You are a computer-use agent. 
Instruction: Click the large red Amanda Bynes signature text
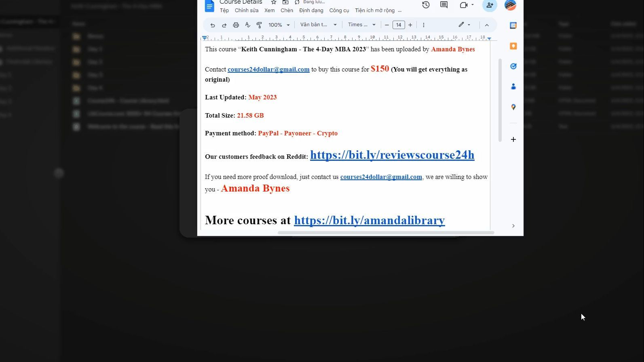coord(255,188)
